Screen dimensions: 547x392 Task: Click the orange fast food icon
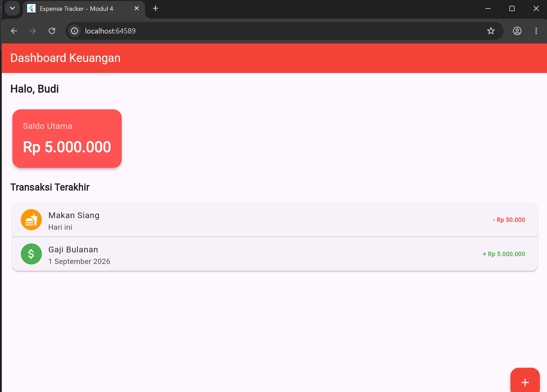pyautogui.click(x=31, y=220)
